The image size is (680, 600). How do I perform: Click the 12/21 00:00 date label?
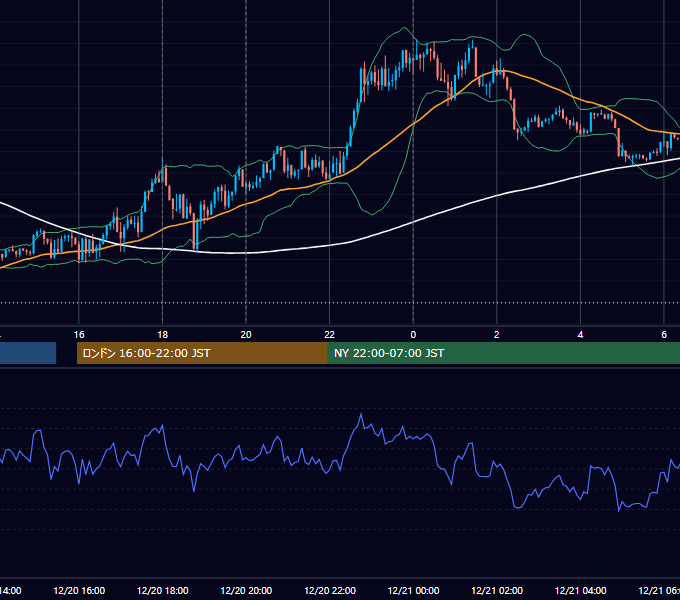(x=413, y=590)
